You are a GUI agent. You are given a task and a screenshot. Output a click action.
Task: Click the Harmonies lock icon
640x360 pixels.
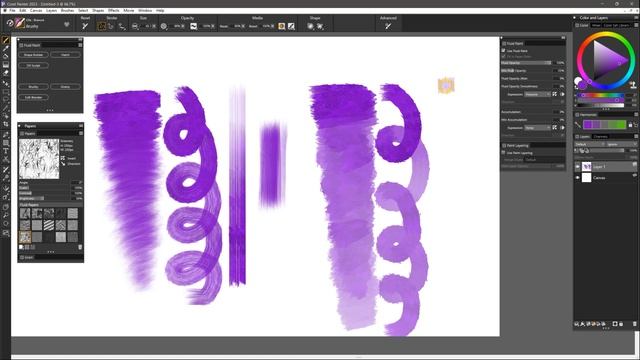click(x=630, y=124)
